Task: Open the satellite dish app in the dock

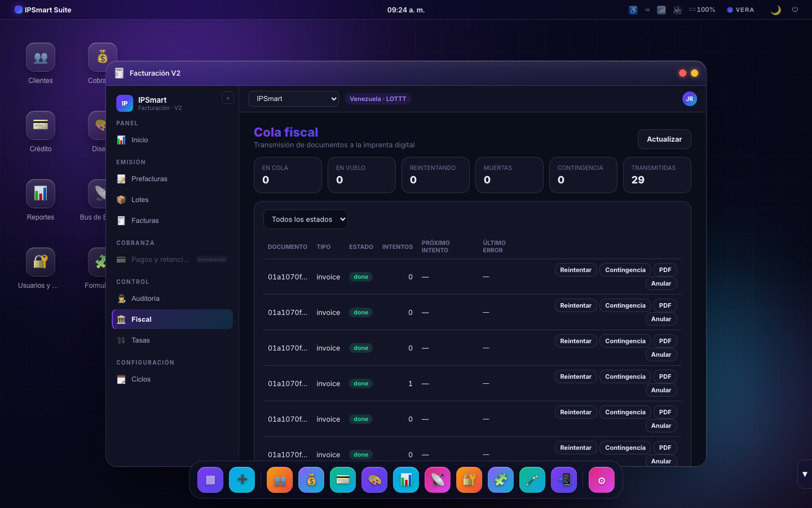Action: pos(438,480)
